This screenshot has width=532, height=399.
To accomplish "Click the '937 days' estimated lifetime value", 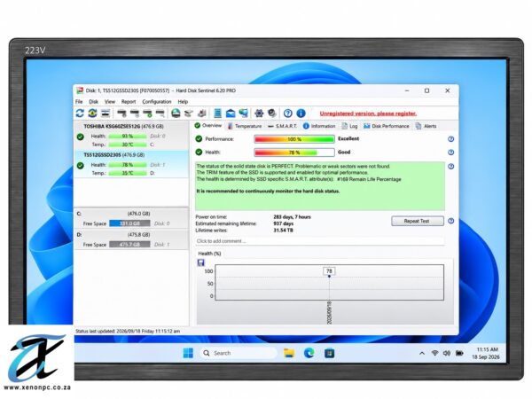I will click(x=284, y=223).
